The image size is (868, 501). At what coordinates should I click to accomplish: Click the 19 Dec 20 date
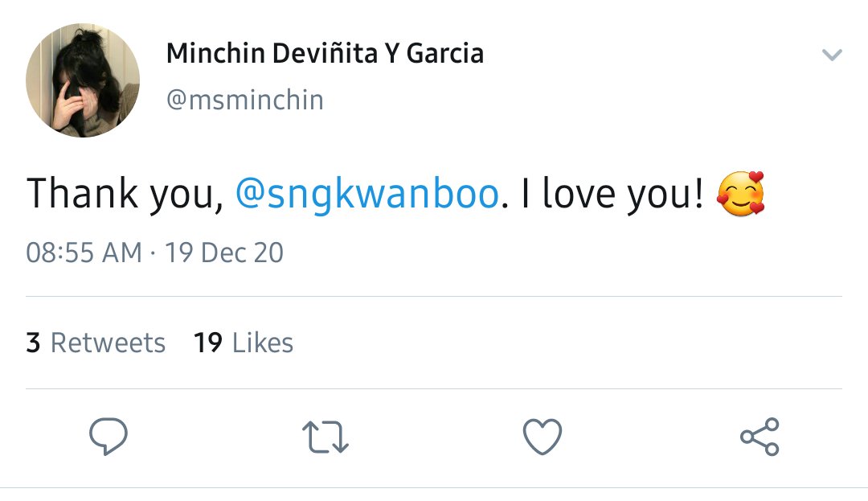click(x=224, y=253)
